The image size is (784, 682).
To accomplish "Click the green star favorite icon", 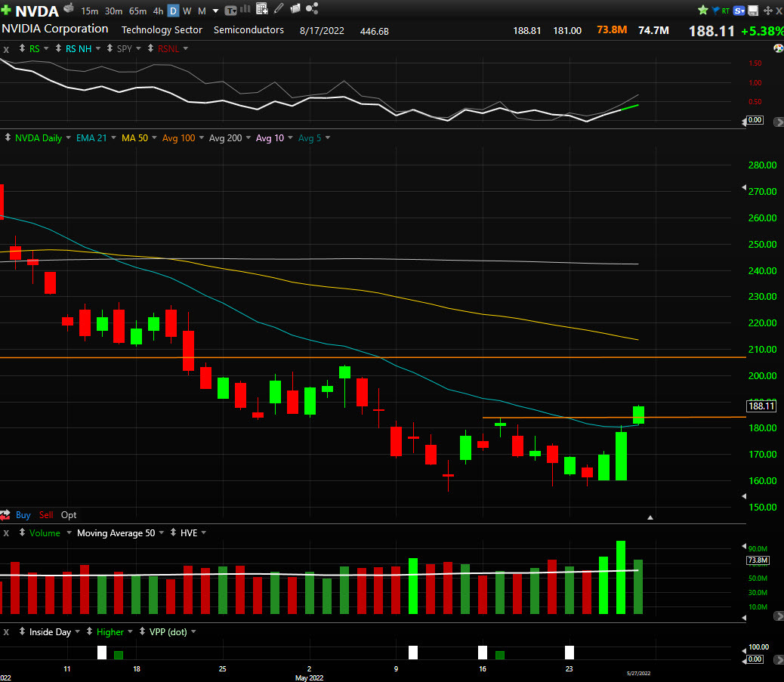I will point(703,10).
